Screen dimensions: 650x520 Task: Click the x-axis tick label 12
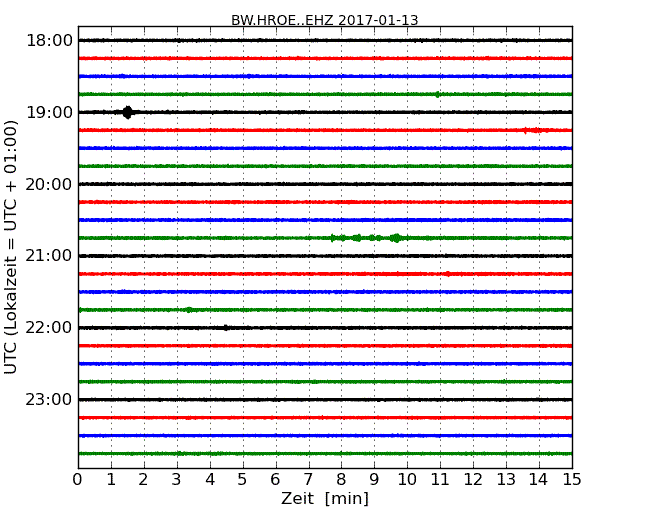pyautogui.click(x=473, y=479)
